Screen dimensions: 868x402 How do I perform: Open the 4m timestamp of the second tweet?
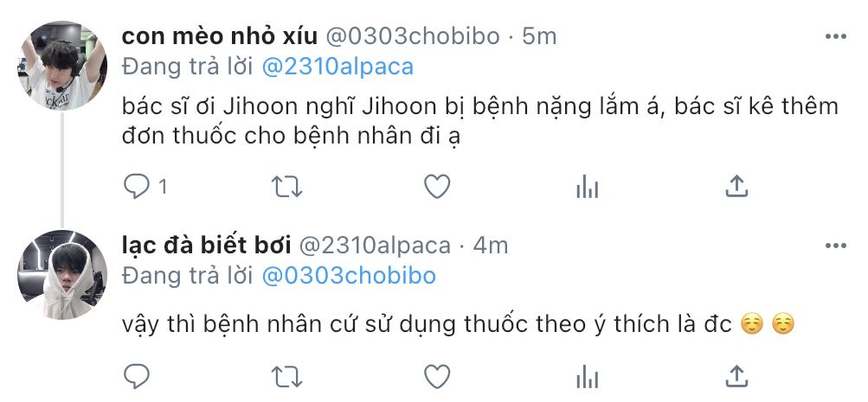[491, 246]
